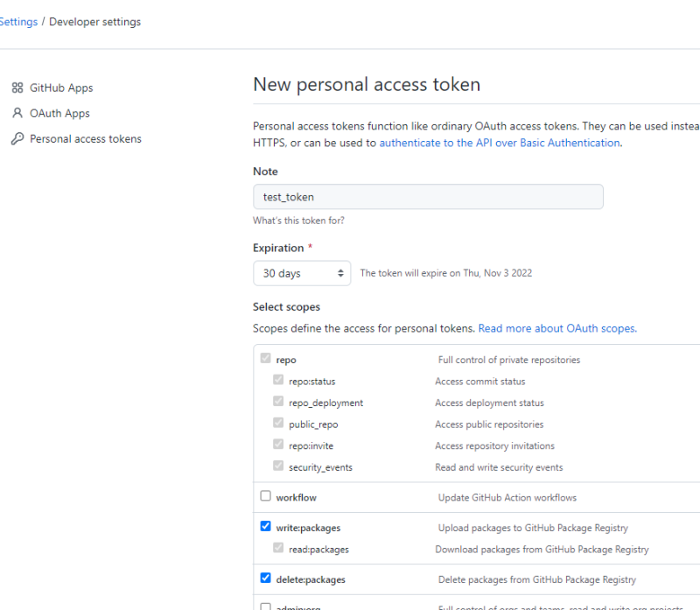Toggle the security_events checkbox

click(278, 466)
